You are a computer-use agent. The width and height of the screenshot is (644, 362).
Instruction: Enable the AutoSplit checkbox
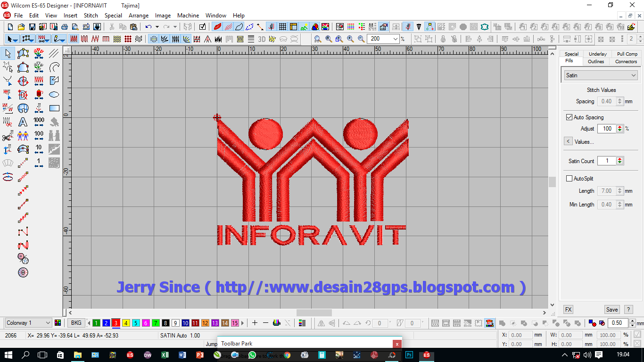tap(569, 179)
